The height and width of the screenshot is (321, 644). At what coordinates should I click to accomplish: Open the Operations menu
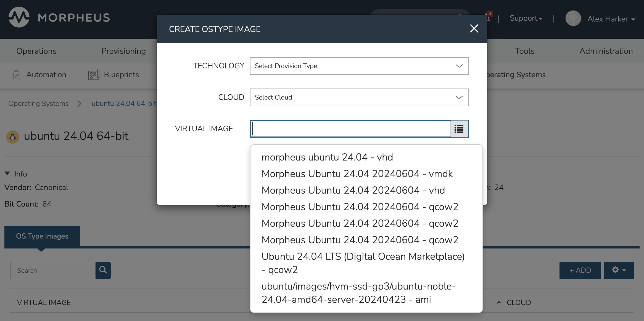pos(36,51)
